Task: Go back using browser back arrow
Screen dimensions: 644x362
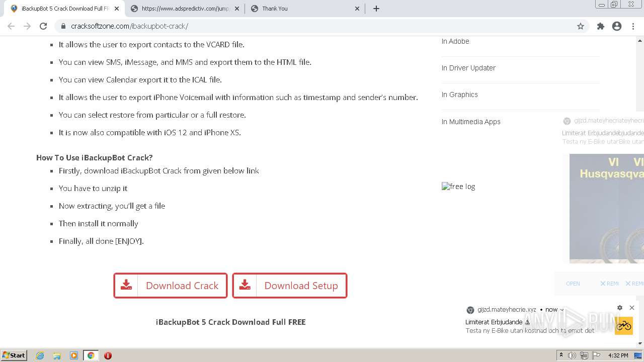Action: pos(11,26)
